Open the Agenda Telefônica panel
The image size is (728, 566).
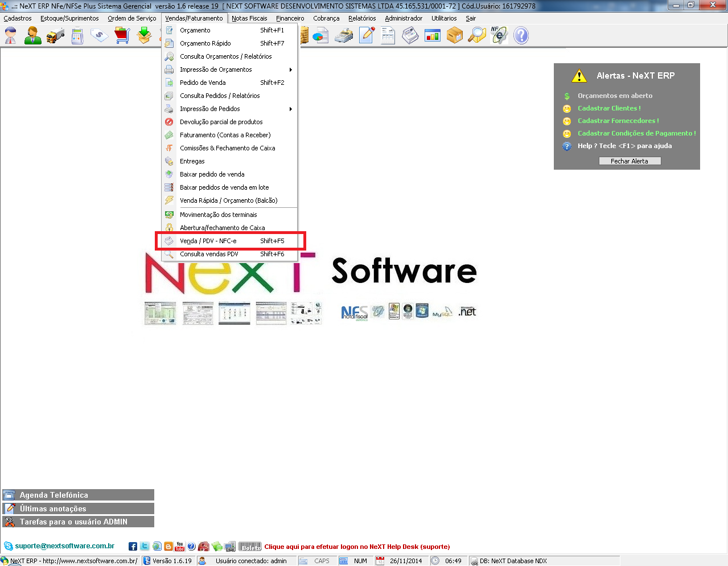coord(78,495)
